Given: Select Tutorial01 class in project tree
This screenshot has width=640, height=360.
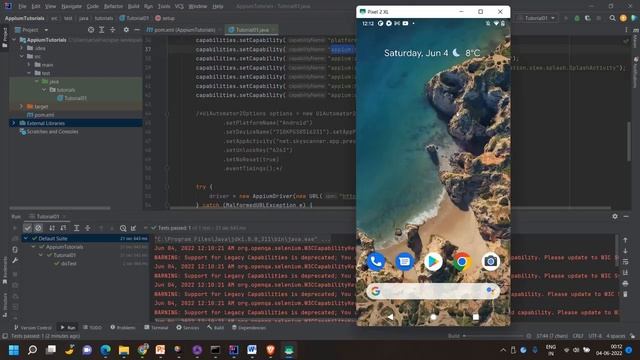Looking at the screenshot, I should (72, 98).
